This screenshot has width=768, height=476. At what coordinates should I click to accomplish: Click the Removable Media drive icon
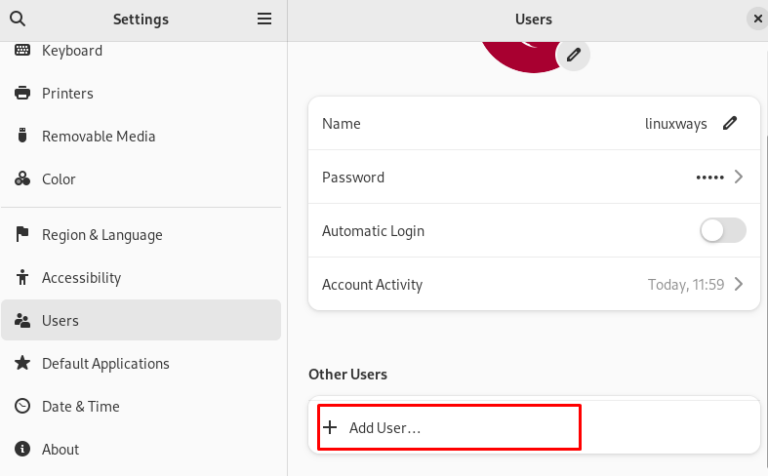pyautogui.click(x=22, y=136)
